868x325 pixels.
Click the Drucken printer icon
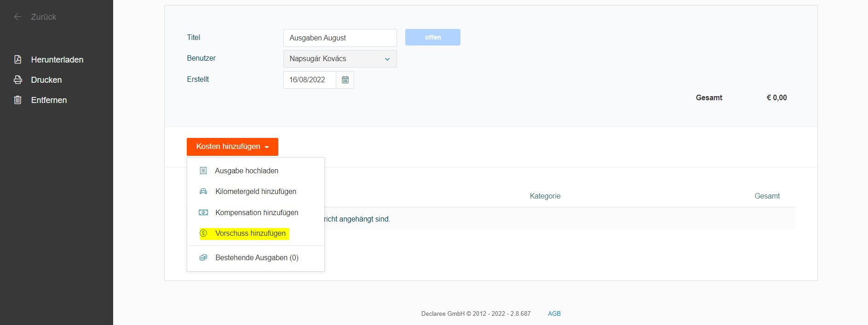pyautogui.click(x=18, y=80)
